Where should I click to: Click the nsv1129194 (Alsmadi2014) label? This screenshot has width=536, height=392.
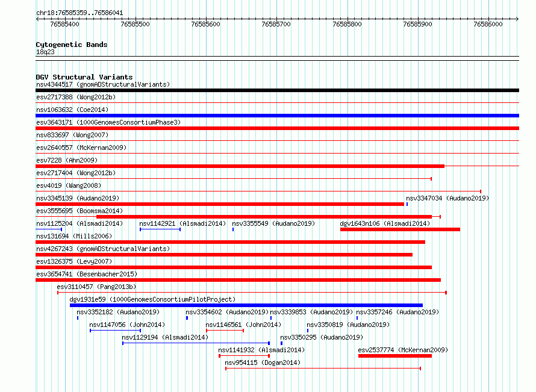pos(165,337)
